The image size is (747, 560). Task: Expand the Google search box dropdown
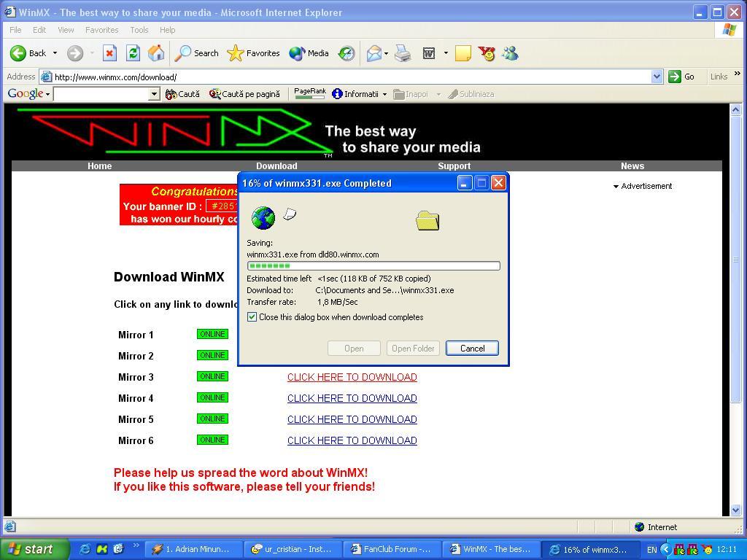pos(154,94)
